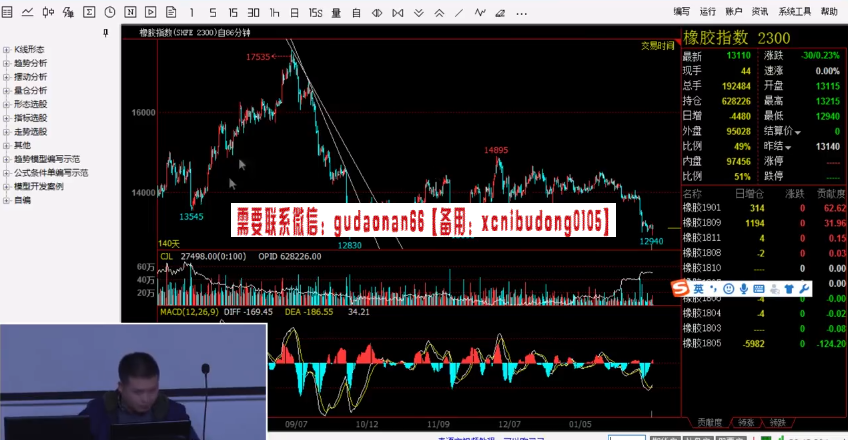
Task: Click the boxed N toolbar icon
Action: tap(131, 12)
